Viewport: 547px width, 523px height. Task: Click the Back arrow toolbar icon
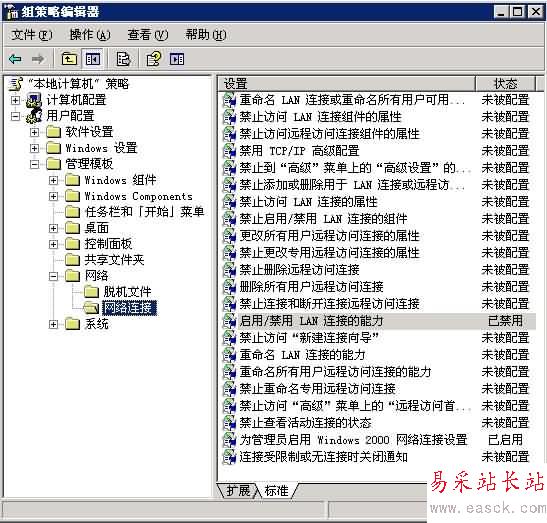click(15, 59)
